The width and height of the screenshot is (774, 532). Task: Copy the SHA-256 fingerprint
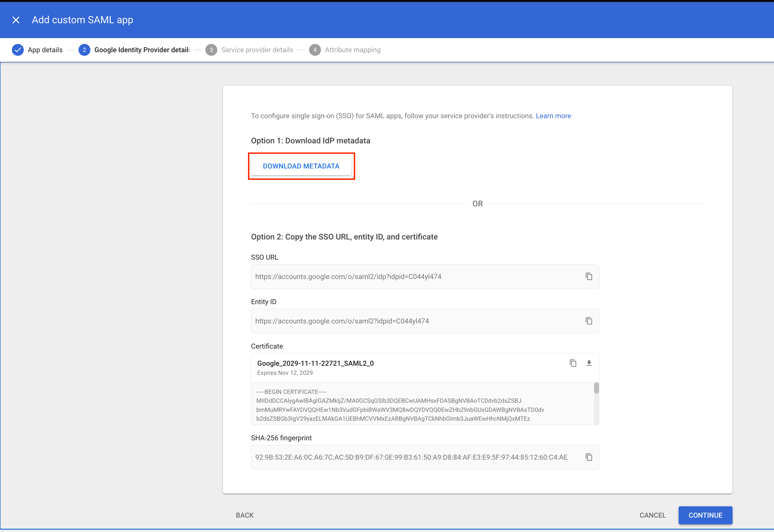click(589, 457)
